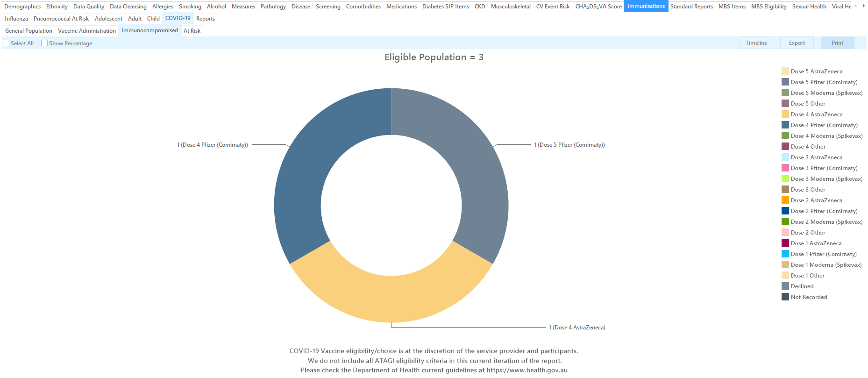Switch to the CV Event Risk tab
The image size is (868, 378).
(x=553, y=7)
